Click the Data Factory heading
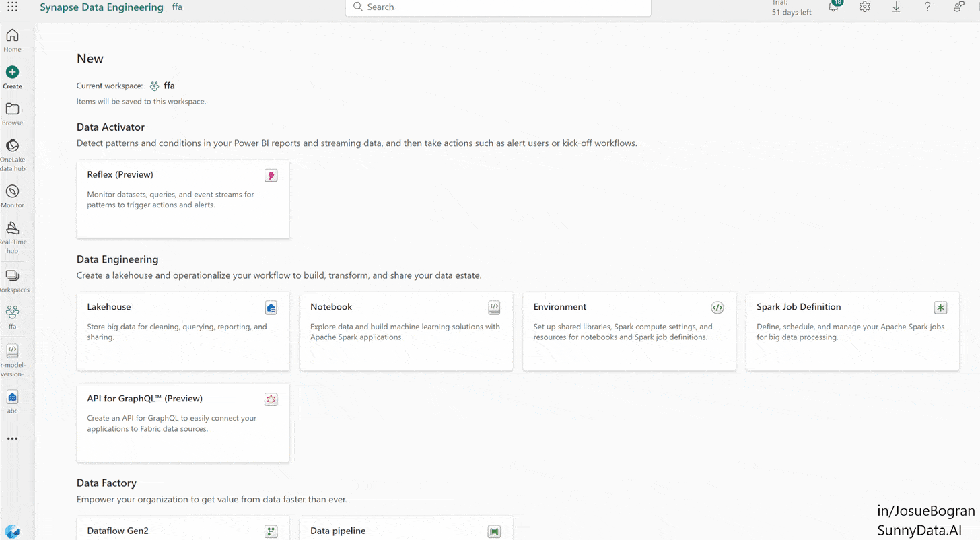Image resolution: width=980 pixels, height=540 pixels. click(x=106, y=483)
